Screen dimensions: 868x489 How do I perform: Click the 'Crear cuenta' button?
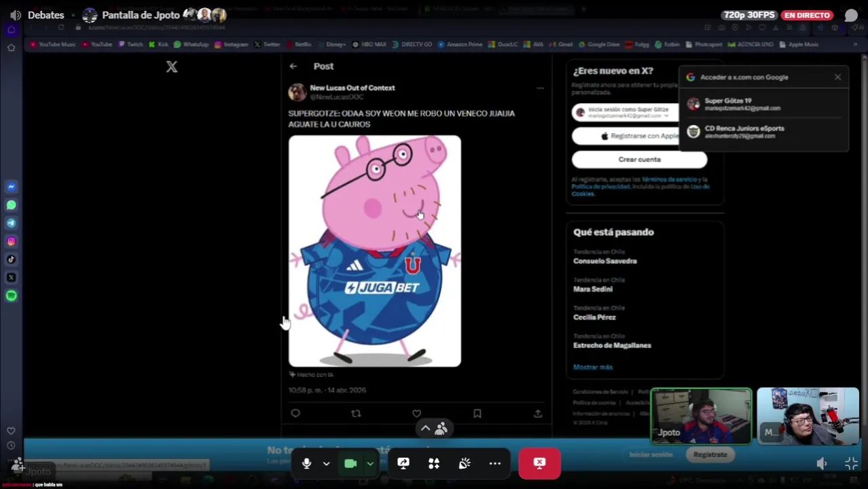coord(639,160)
